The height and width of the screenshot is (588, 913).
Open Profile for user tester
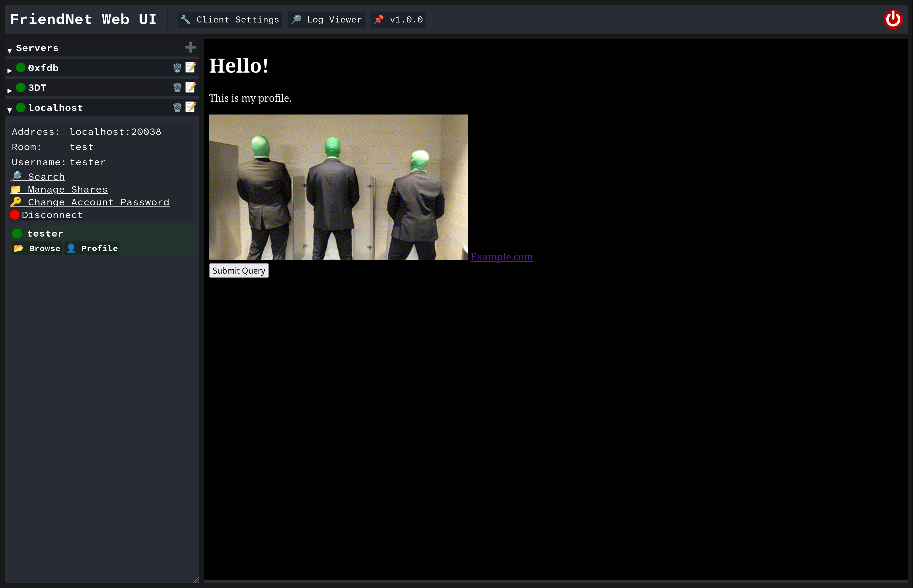(x=92, y=248)
